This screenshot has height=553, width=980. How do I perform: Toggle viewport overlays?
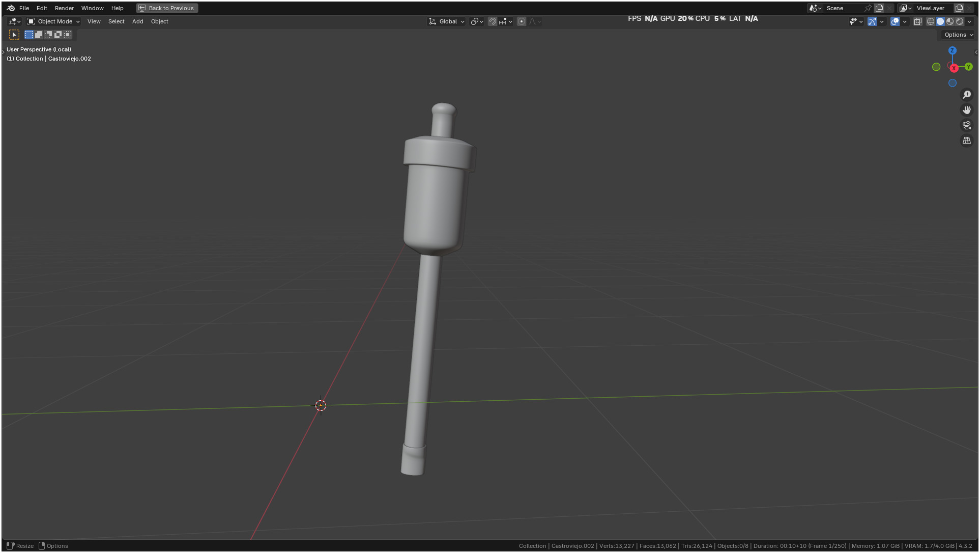click(x=895, y=21)
